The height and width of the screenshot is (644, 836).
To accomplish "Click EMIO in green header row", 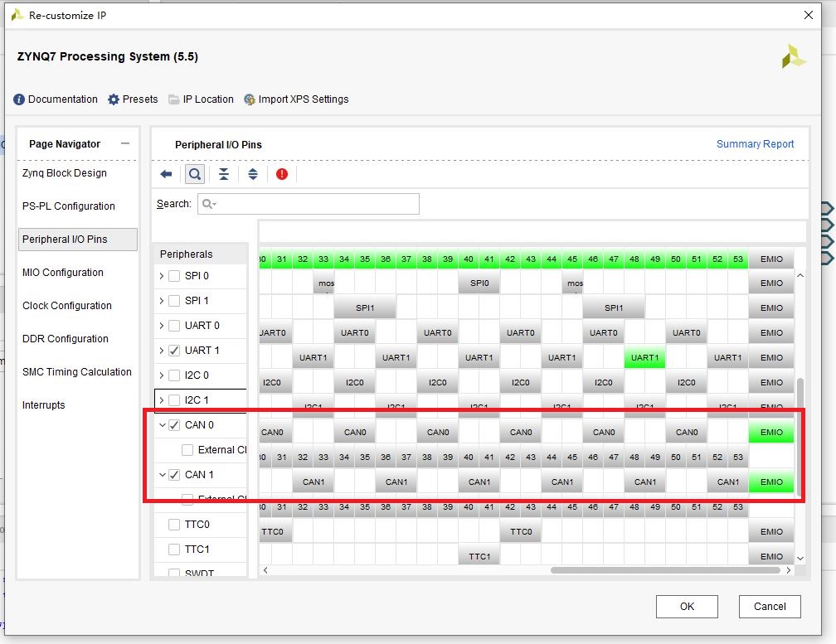I will (x=771, y=259).
